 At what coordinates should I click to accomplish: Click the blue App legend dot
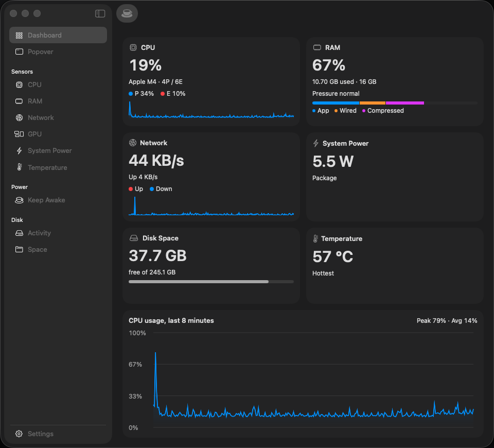point(314,111)
